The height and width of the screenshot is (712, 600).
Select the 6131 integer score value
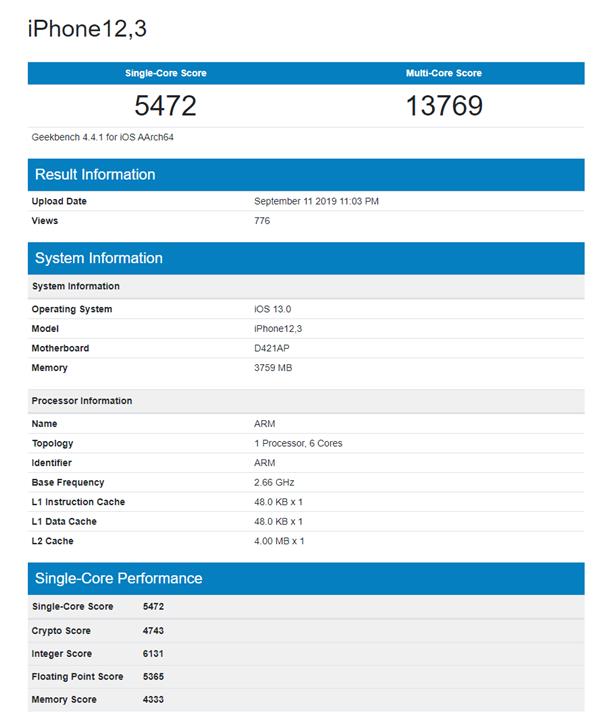click(x=153, y=654)
